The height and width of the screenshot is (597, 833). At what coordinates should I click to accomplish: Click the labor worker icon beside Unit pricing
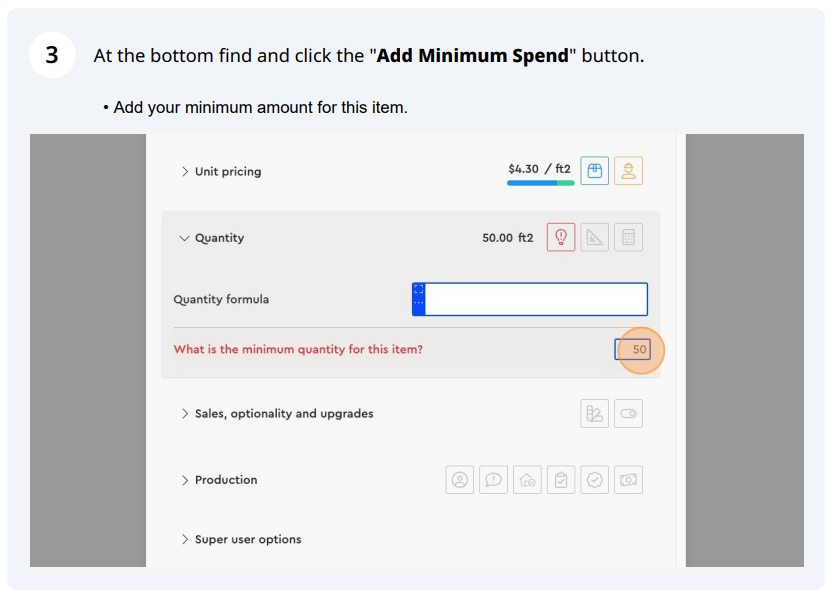tap(628, 170)
